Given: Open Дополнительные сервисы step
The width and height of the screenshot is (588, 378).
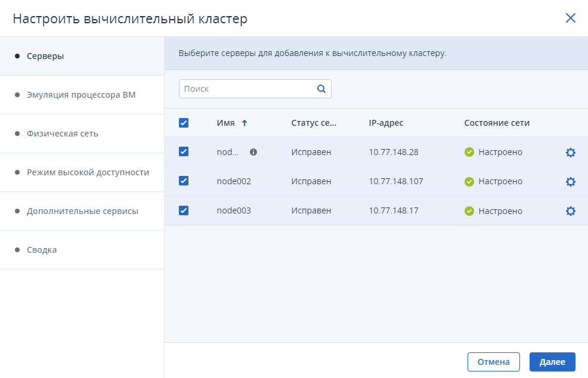Looking at the screenshot, I should pyautogui.click(x=82, y=211).
